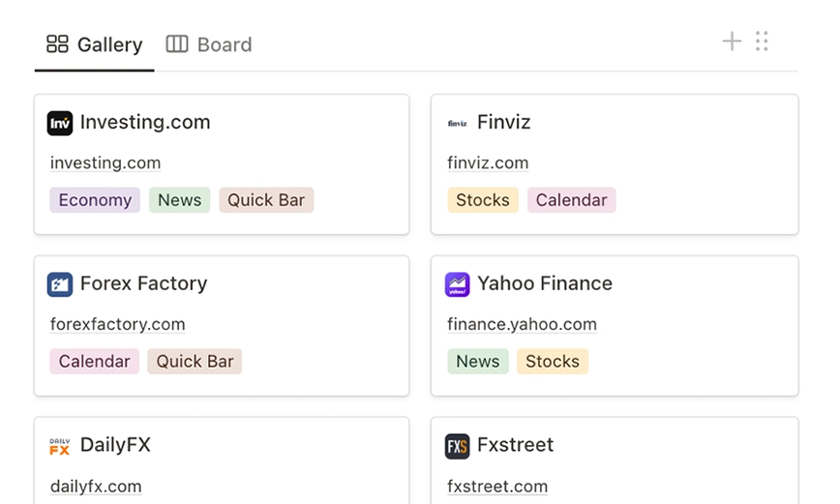Click the Investing.com logo icon
Screen dimensions: 840x504
tap(60, 123)
